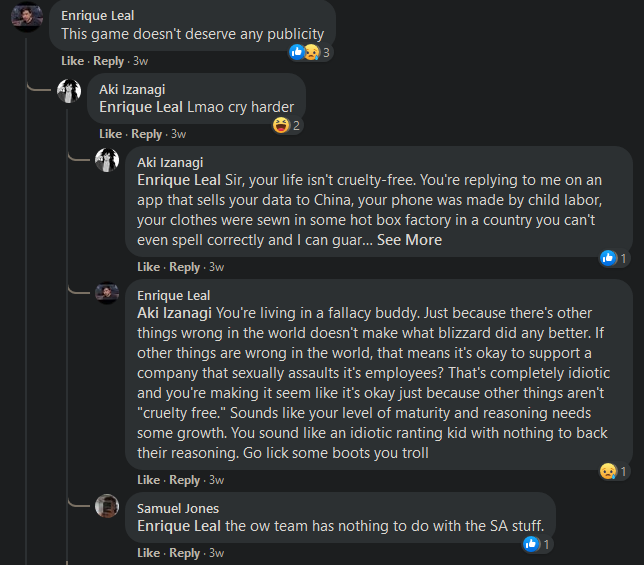
Task: Open Enrique Leal's profile picture on top comment
Action: pyautogui.click(x=27, y=16)
